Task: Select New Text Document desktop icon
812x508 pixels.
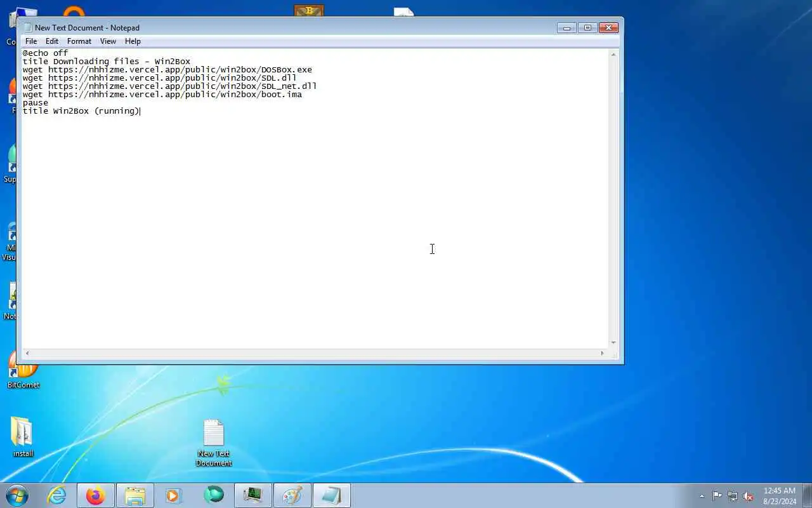Action: tap(214, 443)
